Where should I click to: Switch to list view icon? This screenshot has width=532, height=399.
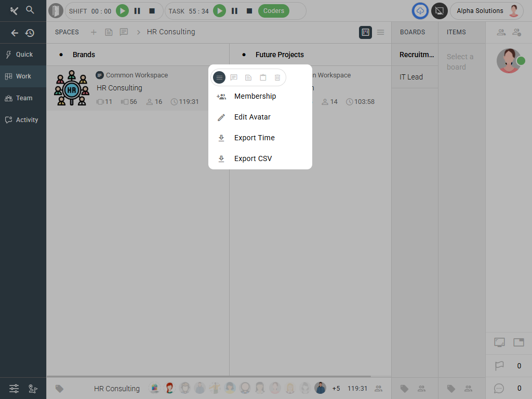point(381,32)
